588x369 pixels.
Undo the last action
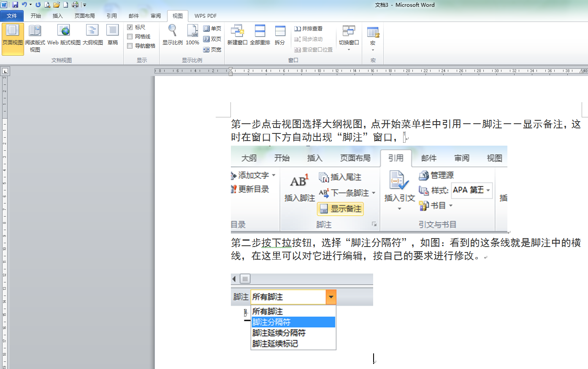click(x=24, y=5)
